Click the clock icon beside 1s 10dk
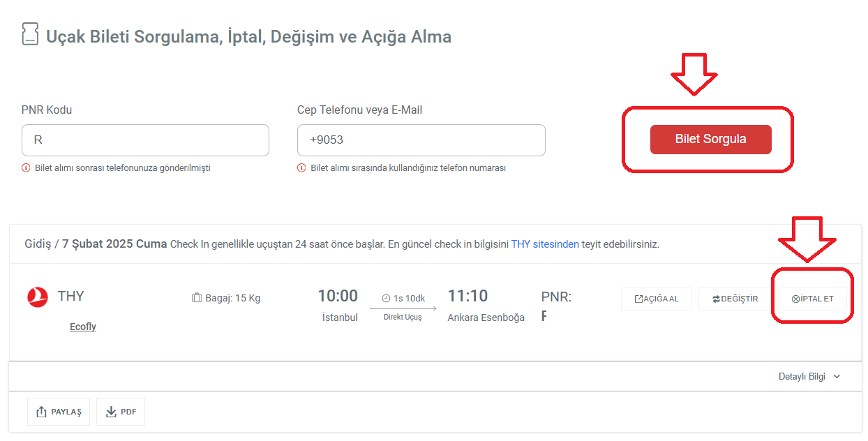868x441 pixels. 386,298
